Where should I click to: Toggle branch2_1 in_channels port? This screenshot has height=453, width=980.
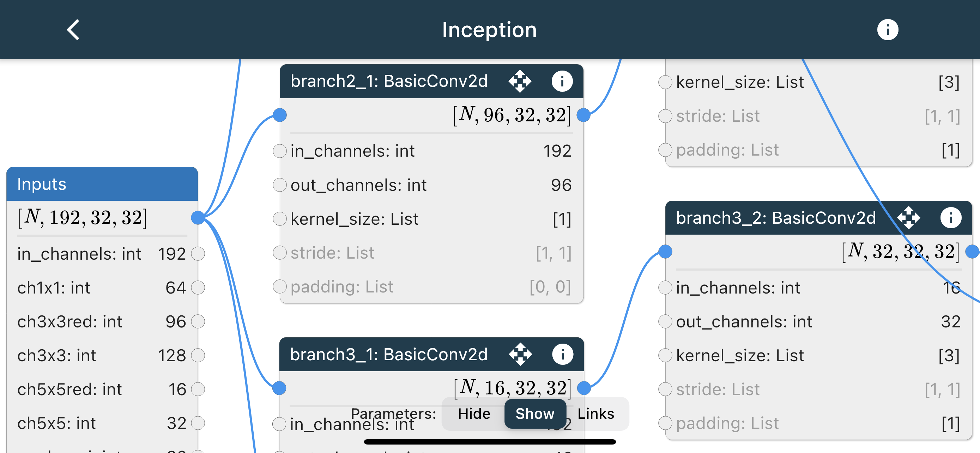click(x=280, y=151)
